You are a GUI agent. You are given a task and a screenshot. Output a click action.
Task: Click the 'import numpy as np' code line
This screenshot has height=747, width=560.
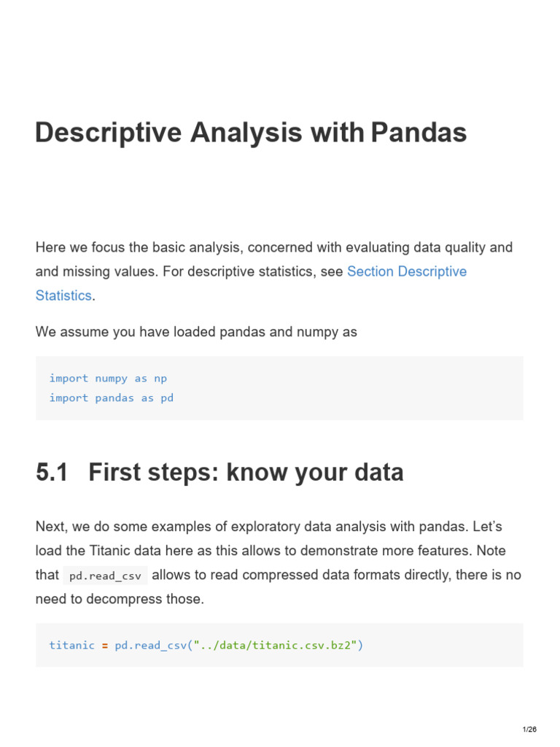tap(108, 378)
